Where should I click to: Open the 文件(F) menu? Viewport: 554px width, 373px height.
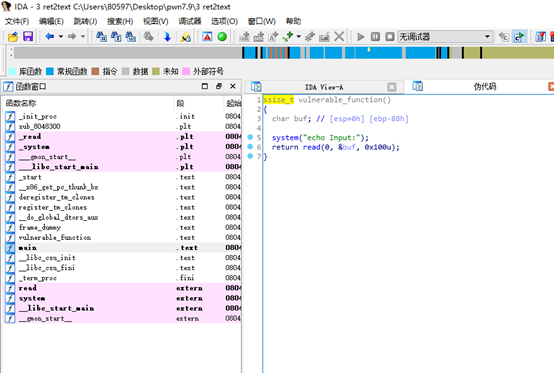[x=17, y=21]
